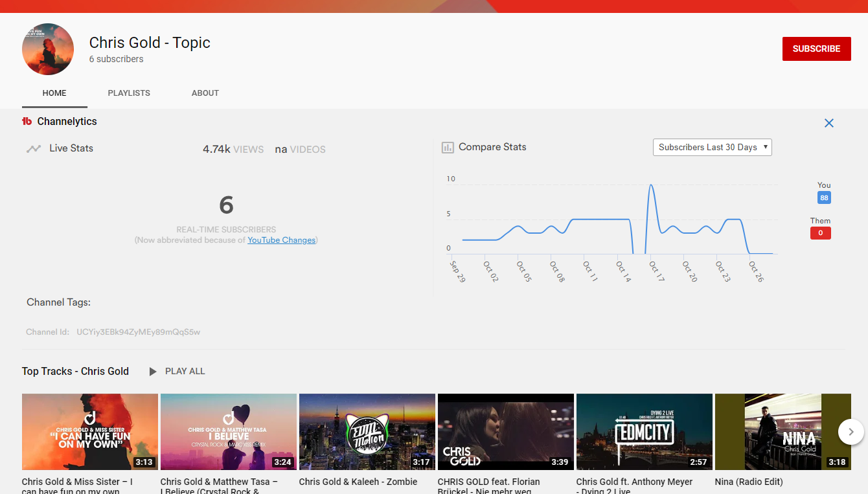868x494 pixels.
Task: Click title Nina (Radio Edit)
Action: [x=749, y=482]
